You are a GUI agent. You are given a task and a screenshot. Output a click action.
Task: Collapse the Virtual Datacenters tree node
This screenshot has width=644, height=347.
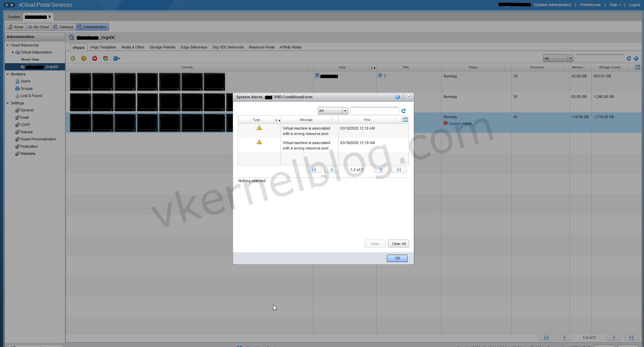pos(13,52)
